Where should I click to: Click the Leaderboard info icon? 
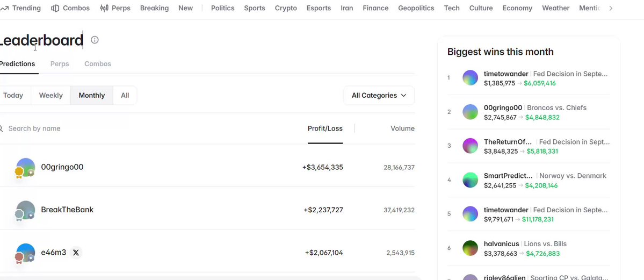point(95,40)
